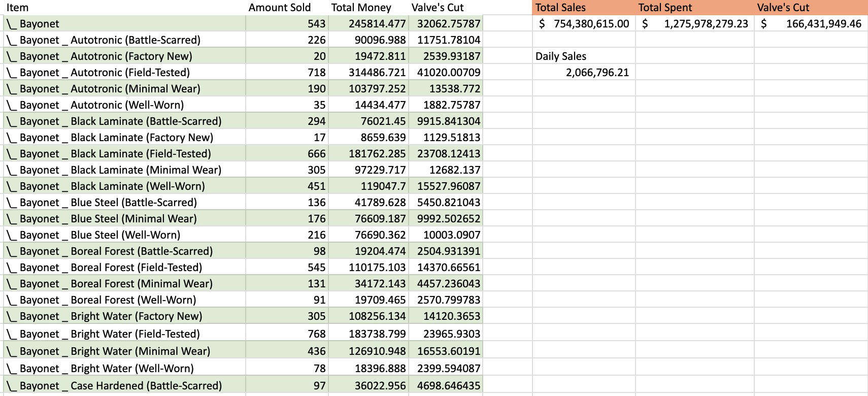Click amount sold 768 for Bright Water
This screenshot has height=396, width=868.
316,334
